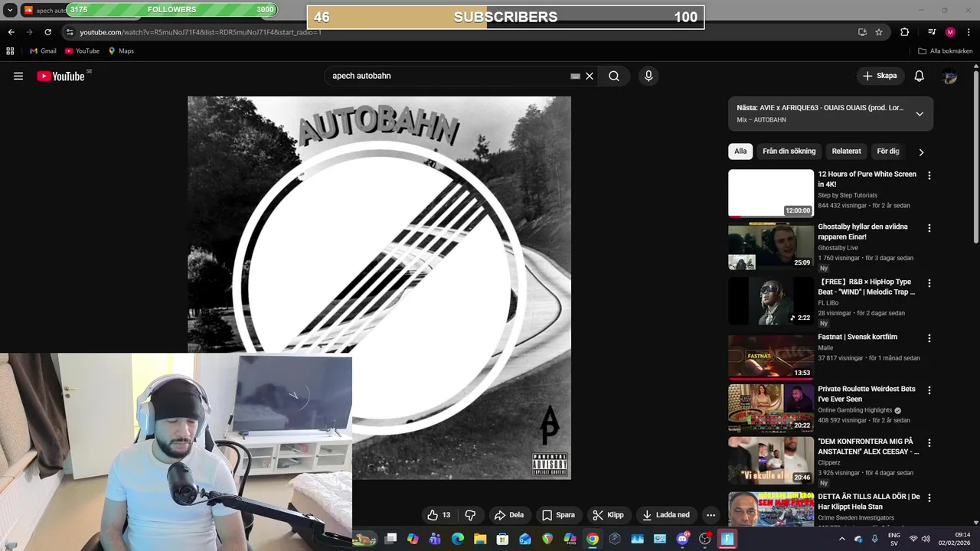Click the Step by Step Tutorials channel name
The height and width of the screenshot is (551, 980).
click(x=848, y=195)
